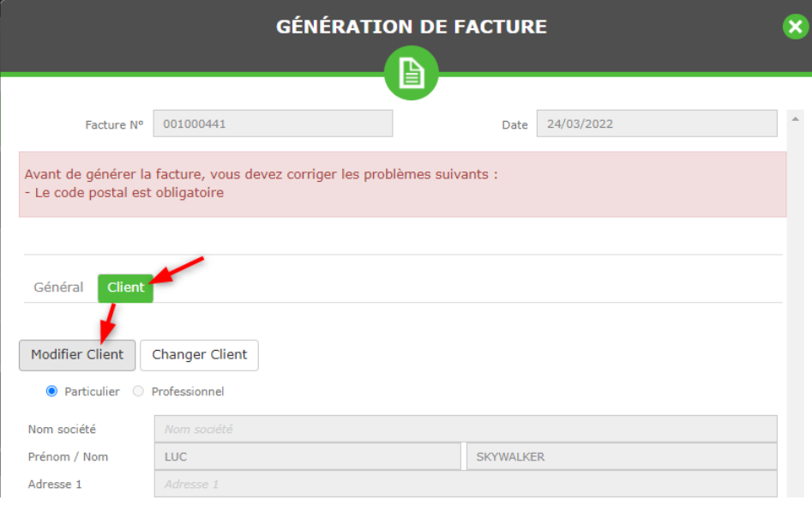Select the Professionnel radio button

tap(138, 391)
